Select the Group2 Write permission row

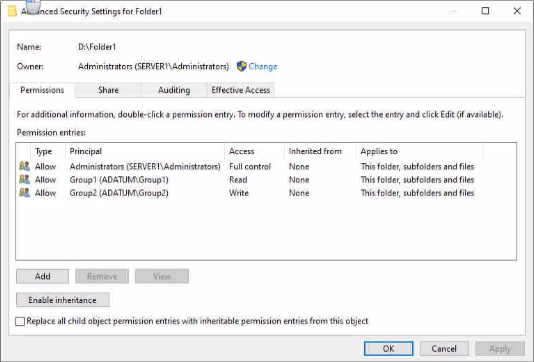click(x=266, y=193)
